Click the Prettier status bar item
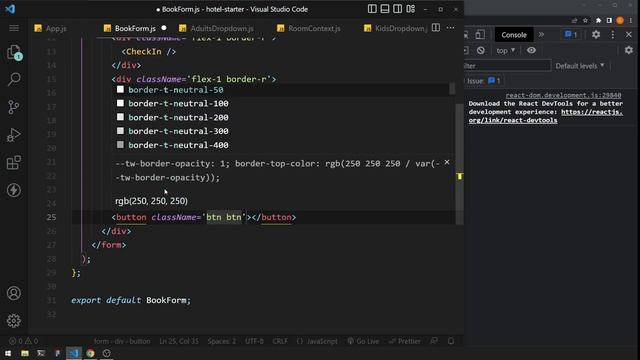 [x=404, y=341]
